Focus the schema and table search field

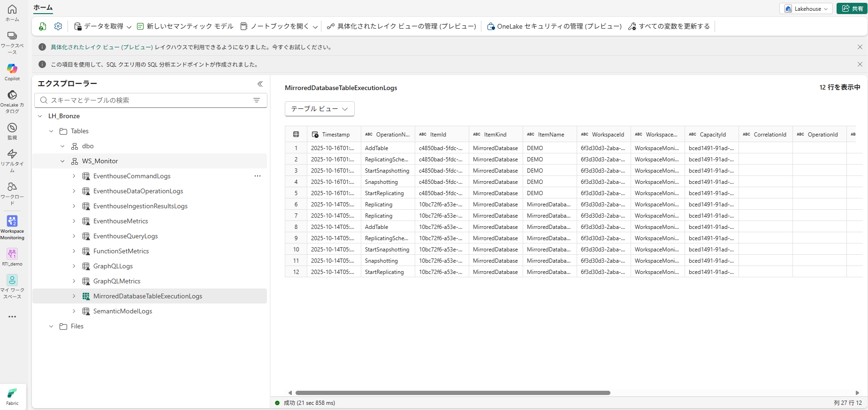[x=151, y=100]
